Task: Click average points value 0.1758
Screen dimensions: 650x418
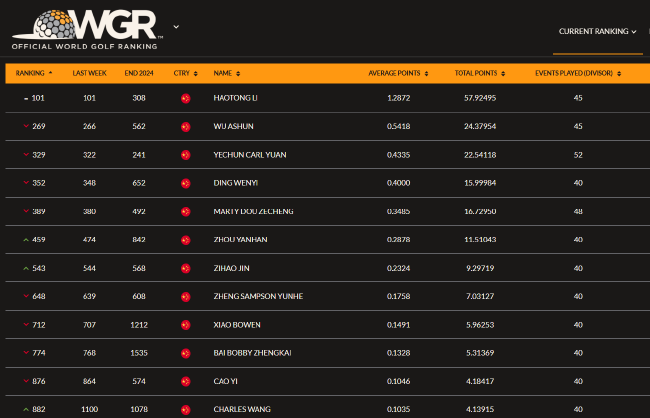Action: (398, 296)
